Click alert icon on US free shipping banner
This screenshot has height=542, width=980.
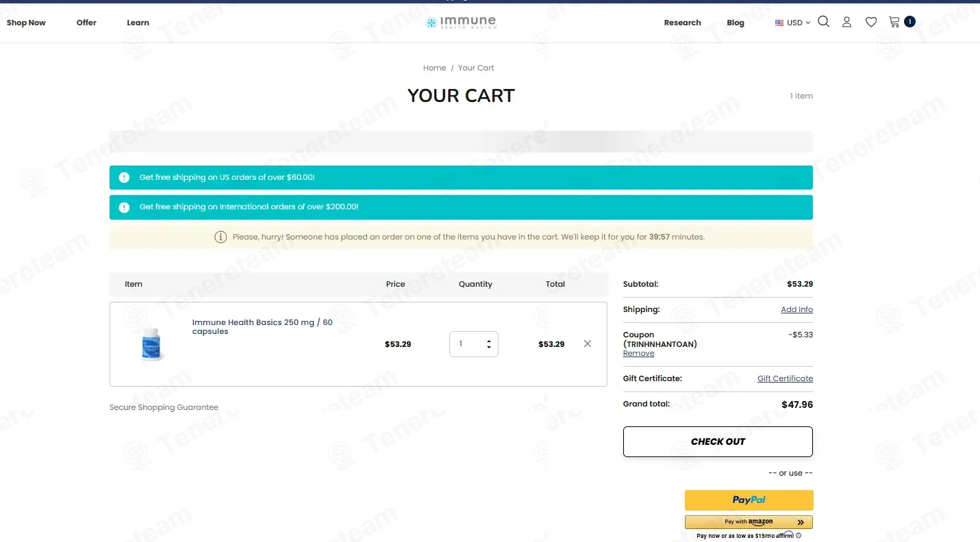click(x=124, y=177)
